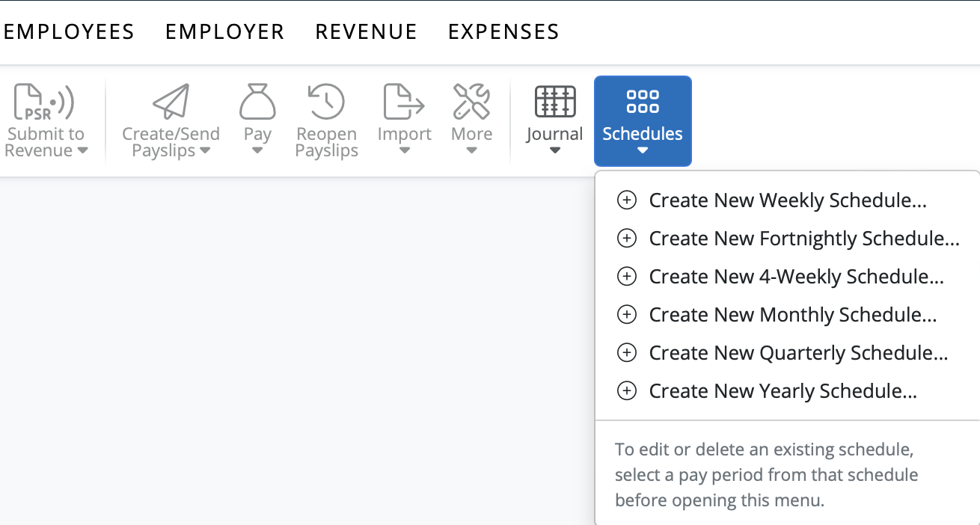Expand the Journal dropdown arrow
The width and height of the screenshot is (980, 525).
tap(555, 150)
